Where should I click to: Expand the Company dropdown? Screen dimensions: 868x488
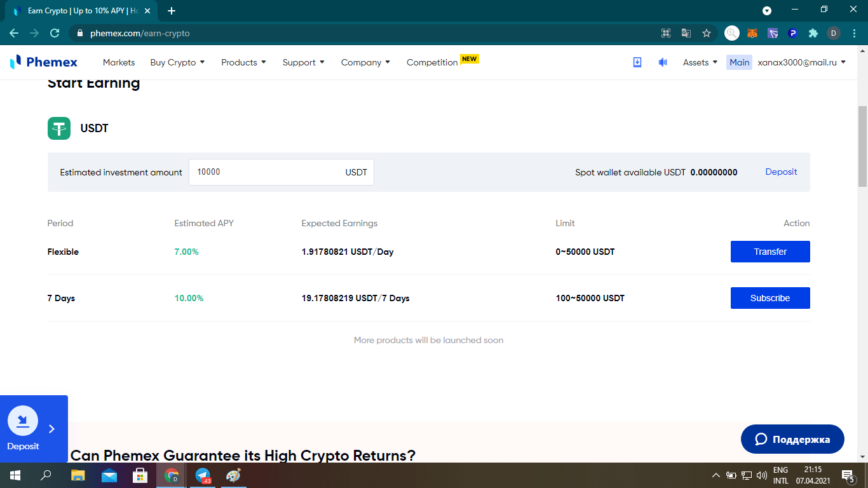pos(365,62)
